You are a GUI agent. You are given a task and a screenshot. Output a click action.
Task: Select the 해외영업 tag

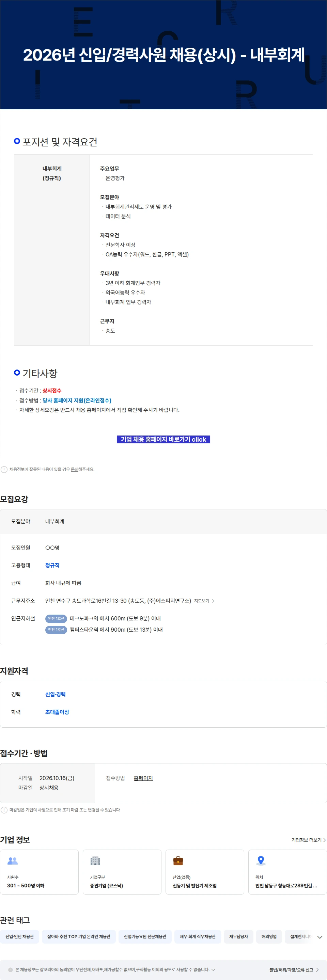click(269, 936)
